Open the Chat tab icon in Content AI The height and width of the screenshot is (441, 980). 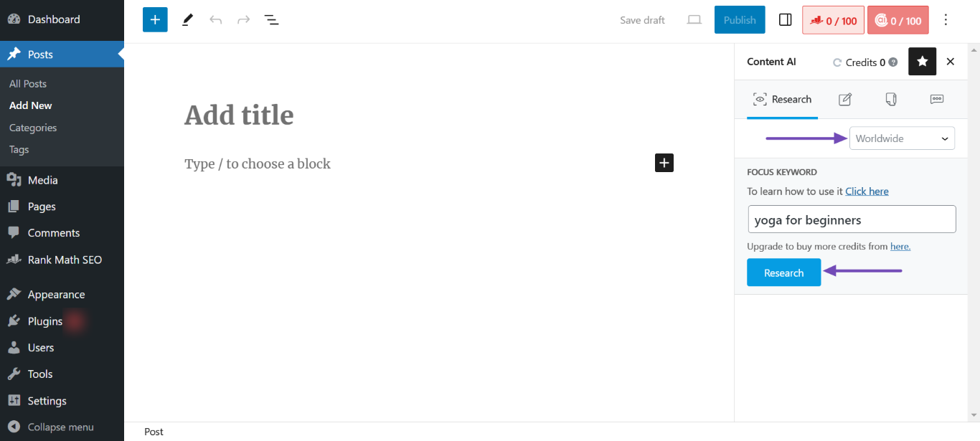937,100
